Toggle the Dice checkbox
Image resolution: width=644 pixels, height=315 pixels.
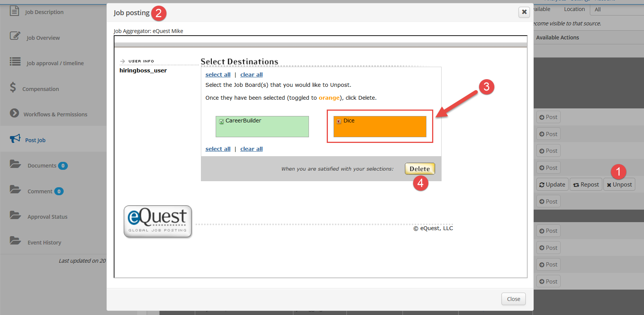[x=339, y=122]
